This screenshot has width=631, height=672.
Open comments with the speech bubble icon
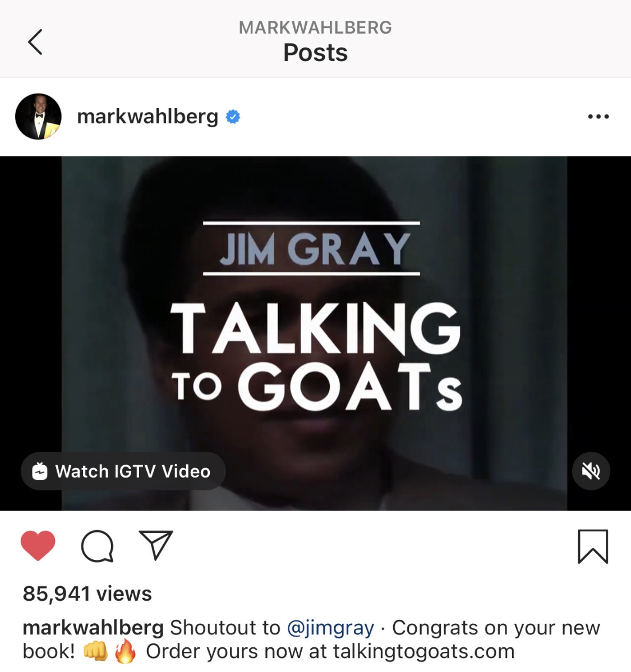coord(98,546)
